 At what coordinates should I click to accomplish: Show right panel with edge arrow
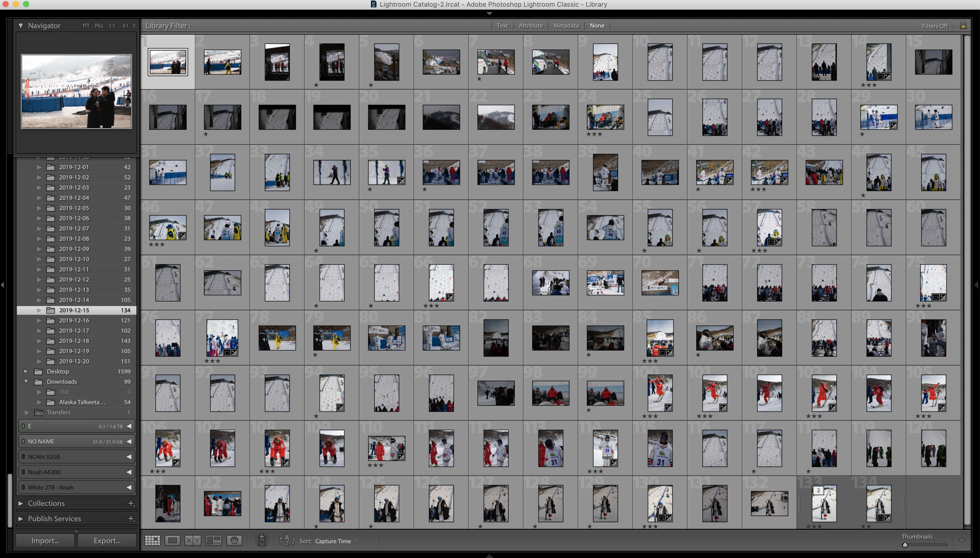[x=976, y=285]
